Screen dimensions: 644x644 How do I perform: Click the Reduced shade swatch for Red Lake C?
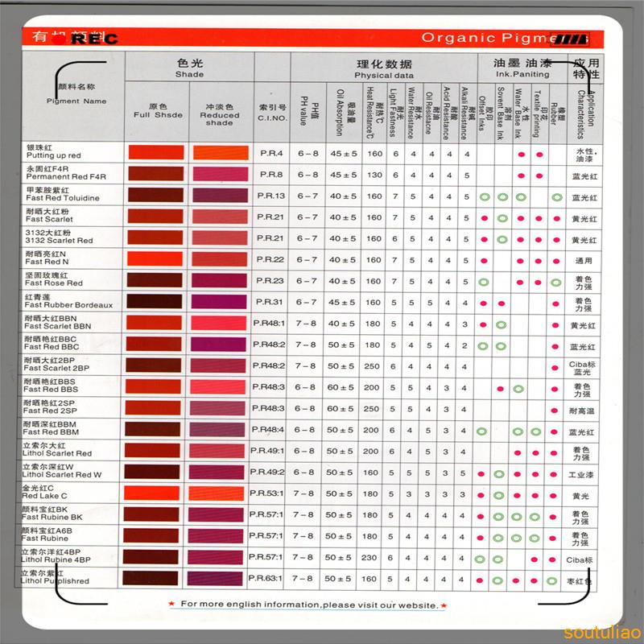click(x=216, y=493)
